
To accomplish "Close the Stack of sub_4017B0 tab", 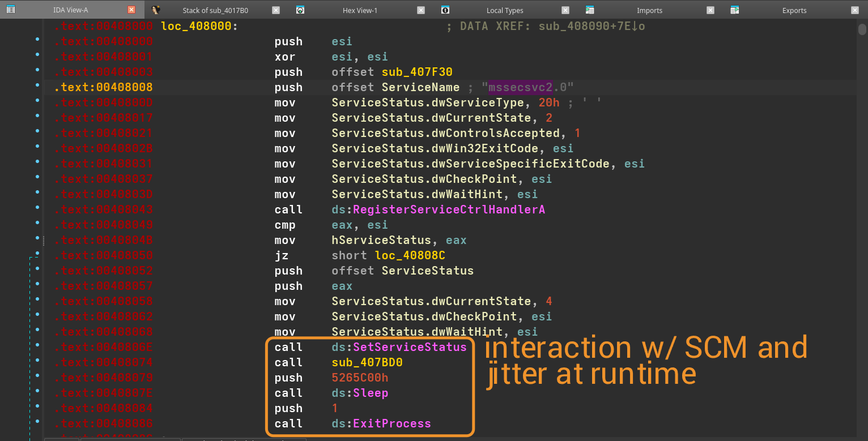I will (x=275, y=10).
